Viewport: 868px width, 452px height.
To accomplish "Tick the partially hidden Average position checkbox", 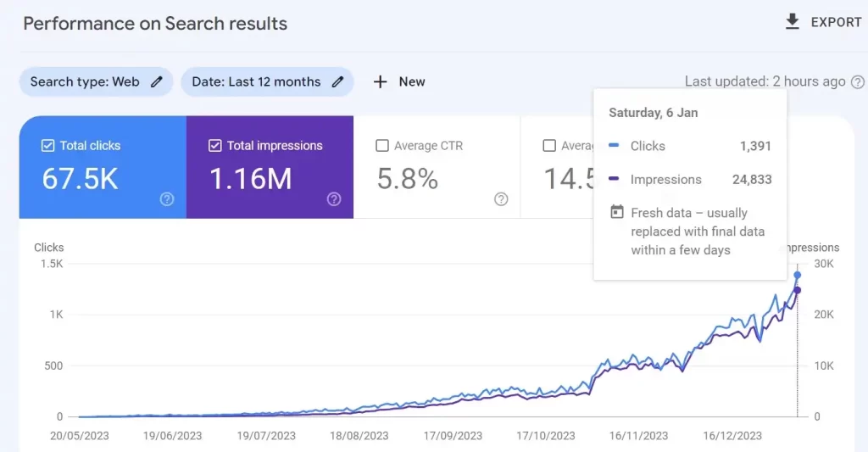I will 548,146.
